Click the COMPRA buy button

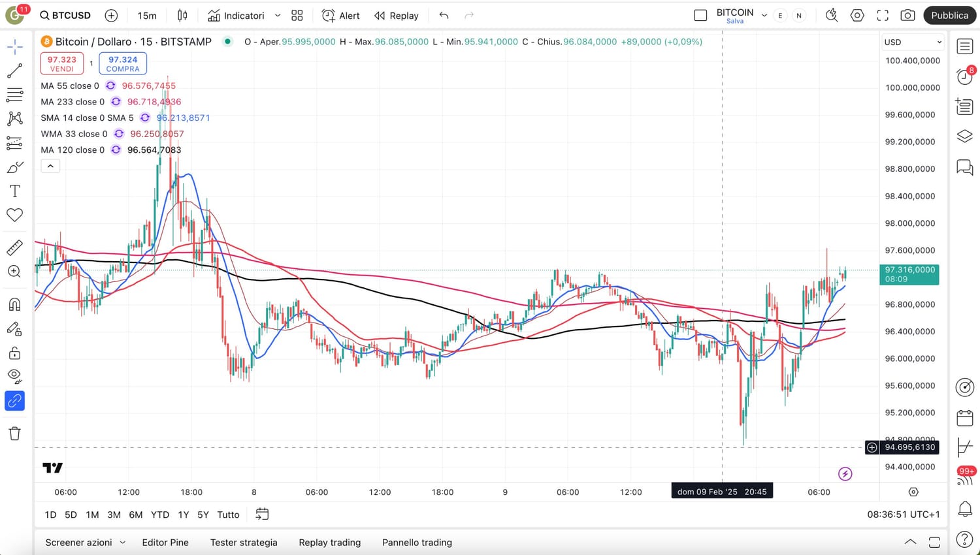pos(123,63)
